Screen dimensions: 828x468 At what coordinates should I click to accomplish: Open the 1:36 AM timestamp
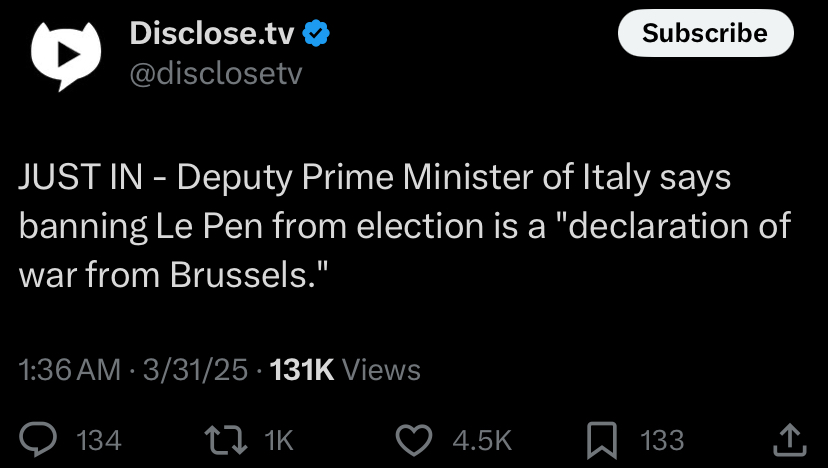pos(70,370)
